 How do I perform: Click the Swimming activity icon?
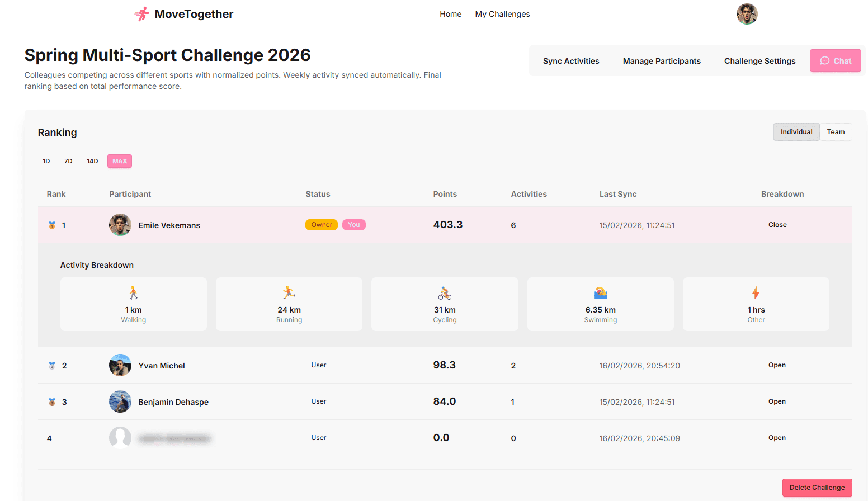click(x=600, y=292)
